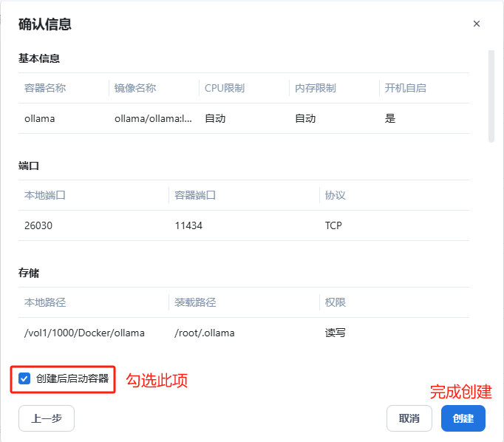Click the 端口 section heading
This screenshot has width=504, height=442.
tap(29, 166)
